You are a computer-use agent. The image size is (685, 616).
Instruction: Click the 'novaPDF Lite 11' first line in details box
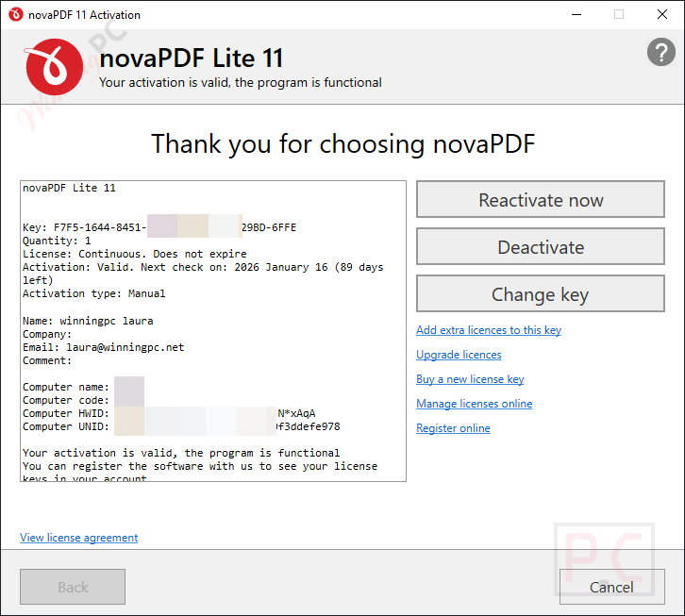point(69,189)
